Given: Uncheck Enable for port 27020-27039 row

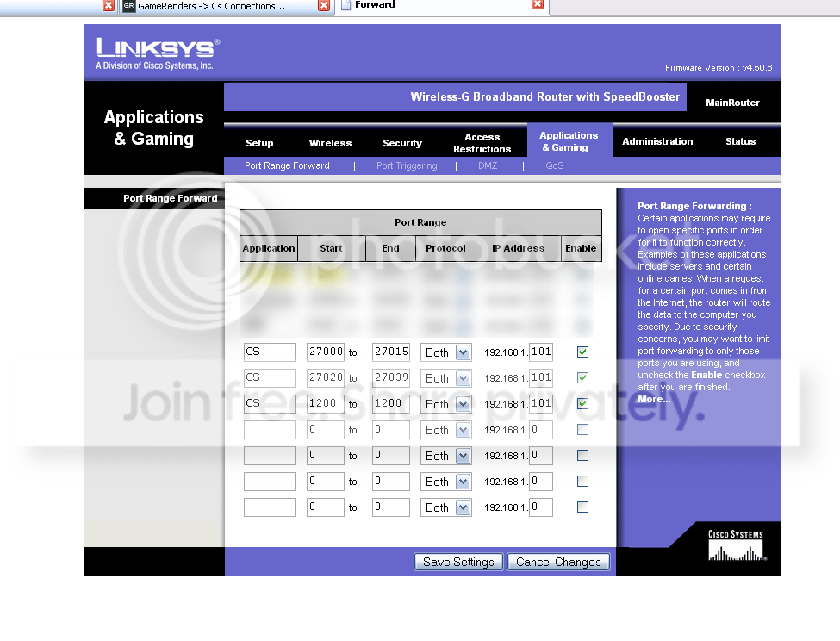Looking at the screenshot, I should pos(583,377).
